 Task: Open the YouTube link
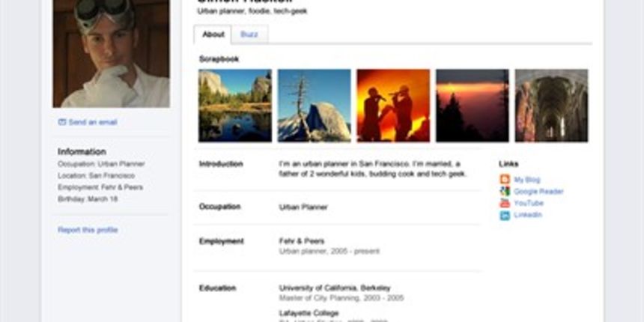click(x=529, y=203)
